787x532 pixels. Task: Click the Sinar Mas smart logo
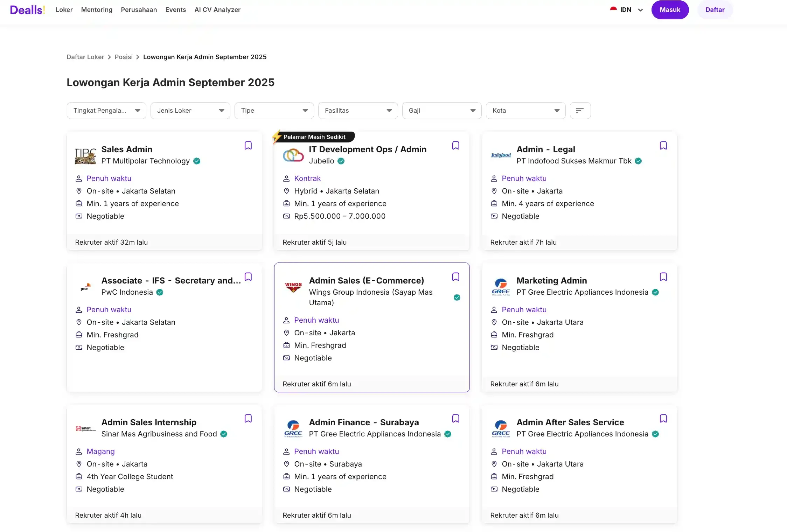(85, 428)
